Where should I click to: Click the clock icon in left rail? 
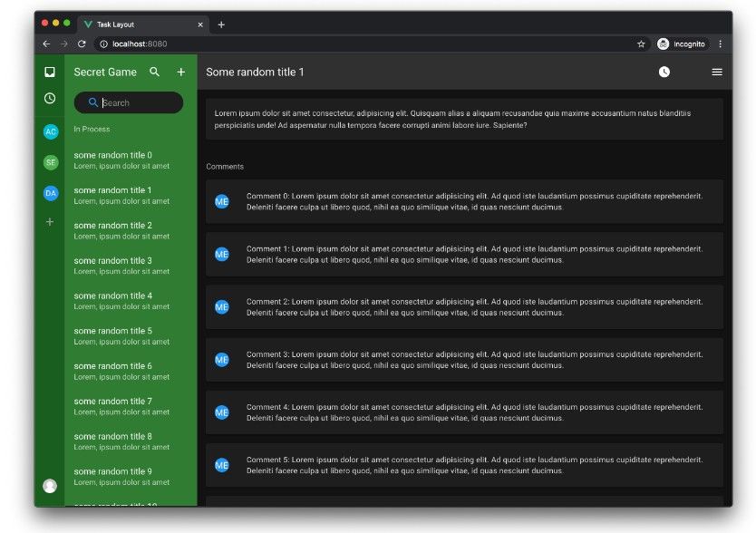click(x=50, y=99)
